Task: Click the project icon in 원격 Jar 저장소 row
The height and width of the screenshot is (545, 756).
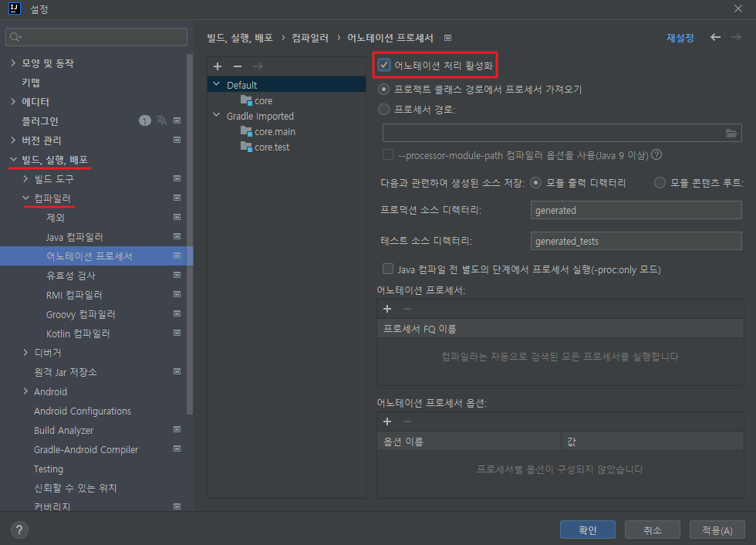Action: pyautogui.click(x=177, y=371)
